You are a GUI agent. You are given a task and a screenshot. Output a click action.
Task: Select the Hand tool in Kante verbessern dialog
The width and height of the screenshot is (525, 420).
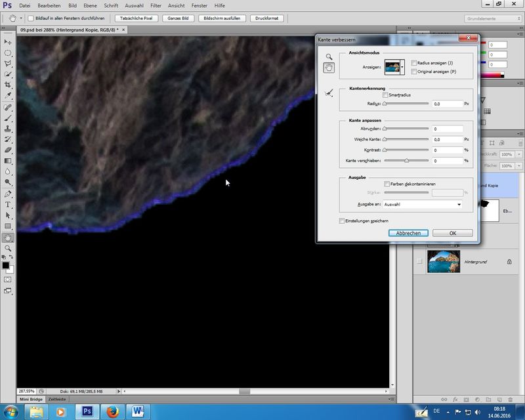point(329,68)
